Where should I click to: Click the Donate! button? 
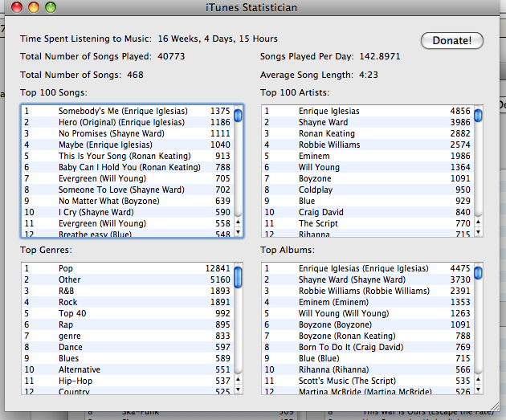[x=451, y=41]
